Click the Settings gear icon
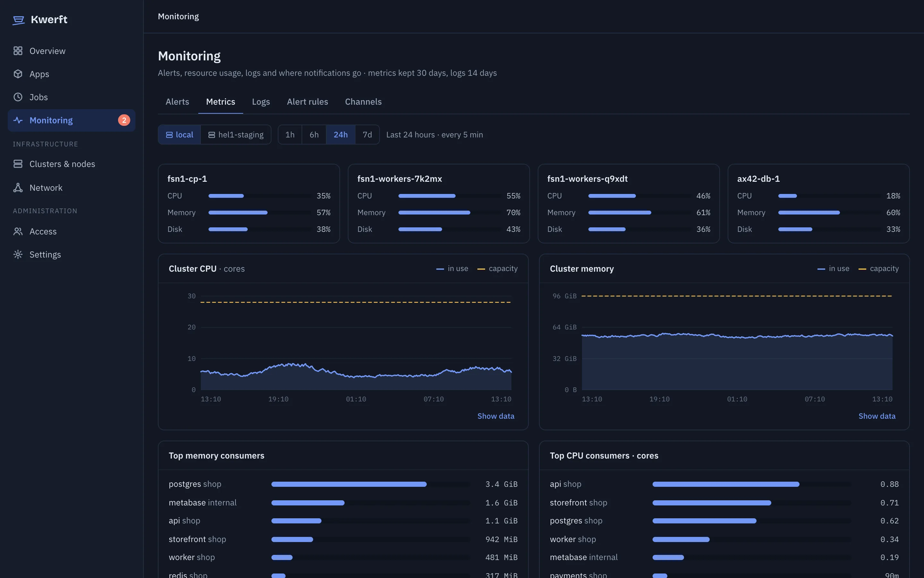Image resolution: width=924 pixels, height=578 pixels. tap(18, 255)
